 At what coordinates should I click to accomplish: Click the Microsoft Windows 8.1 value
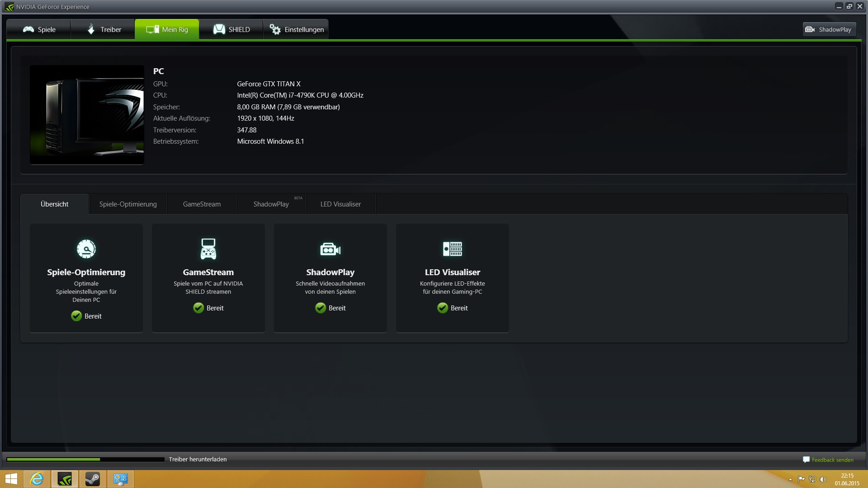coord(270,141)
